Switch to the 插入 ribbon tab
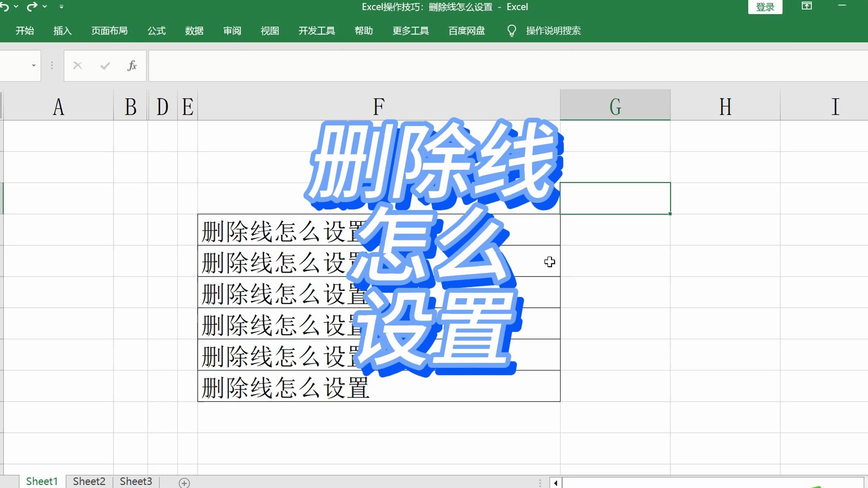Viewport: 868px width, 488px height. click(x=62, y=31)
